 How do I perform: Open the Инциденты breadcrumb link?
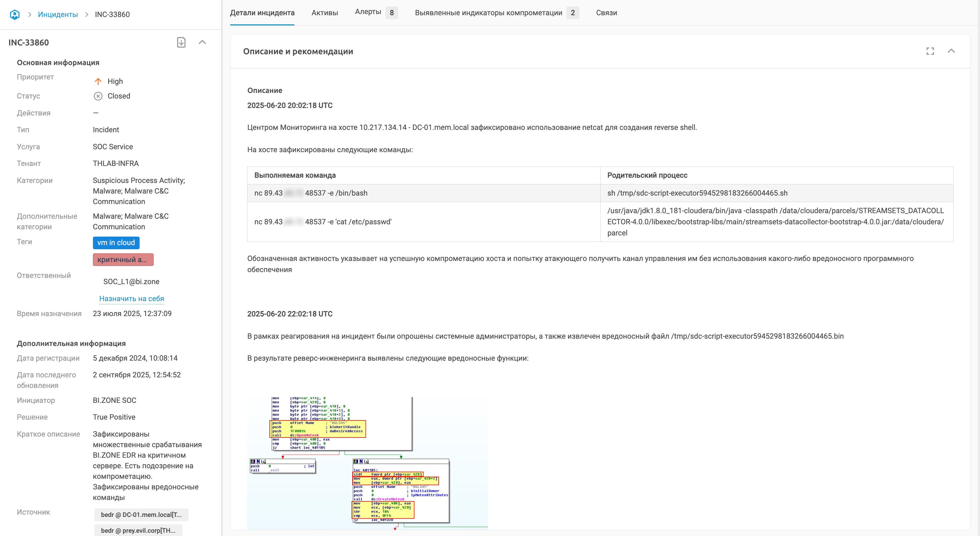(58, 14)
